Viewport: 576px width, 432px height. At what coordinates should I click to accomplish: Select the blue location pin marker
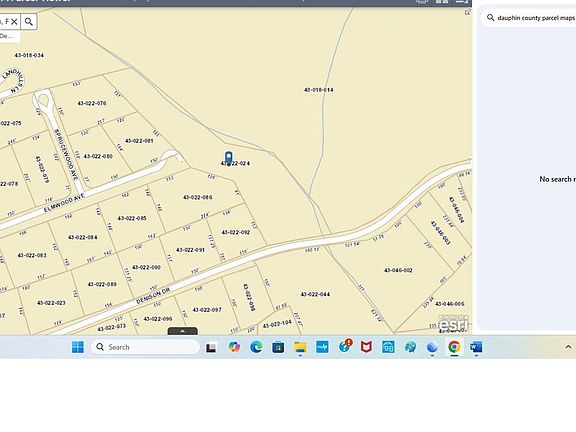coord(228,159)
